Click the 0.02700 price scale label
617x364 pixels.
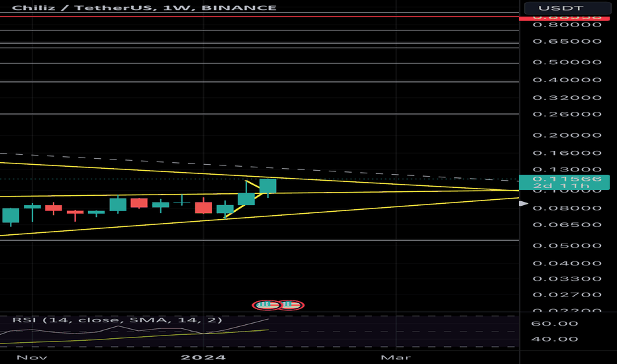pyautogui.click(x=567, y=295)
